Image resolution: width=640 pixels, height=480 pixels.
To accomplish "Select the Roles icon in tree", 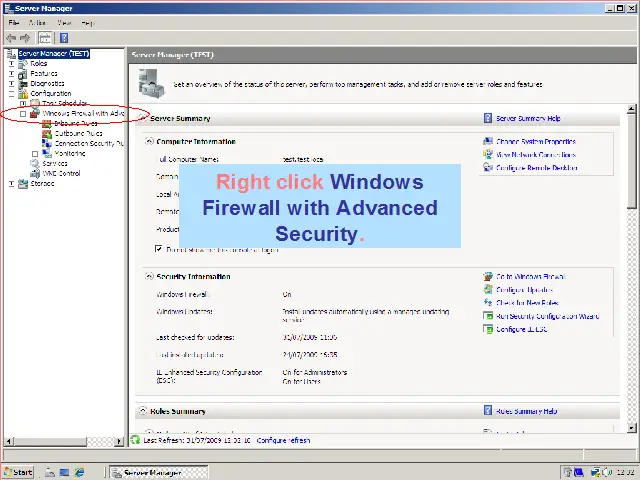I will (x=23, y=64).
